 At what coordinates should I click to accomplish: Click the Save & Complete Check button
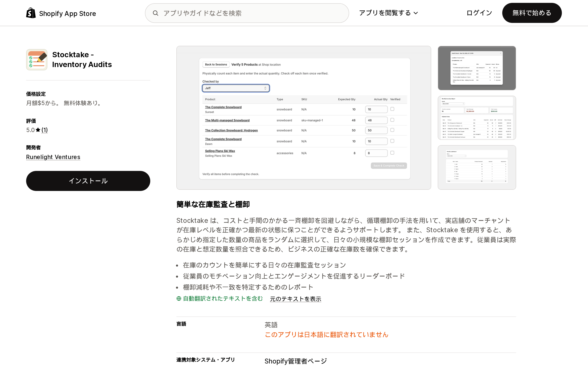click(x=389, y=166)
